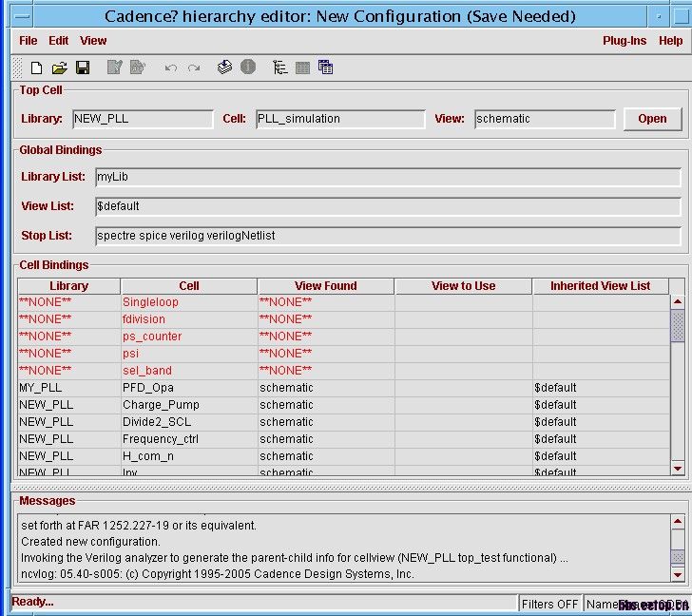Screen dimensions: 692x616
Task: Click the View field showing schematic
Action: click(x=545, y=119)
